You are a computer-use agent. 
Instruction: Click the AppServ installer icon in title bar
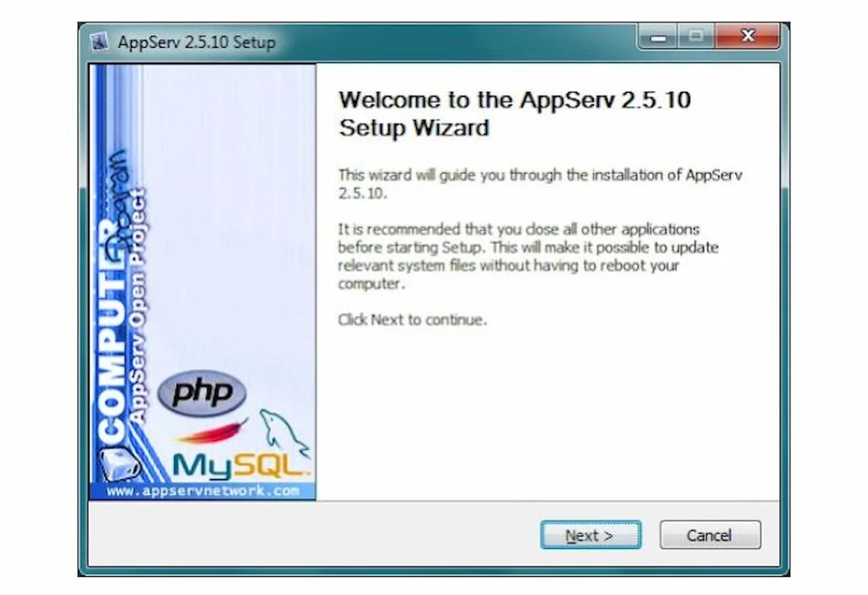(100, 43)
